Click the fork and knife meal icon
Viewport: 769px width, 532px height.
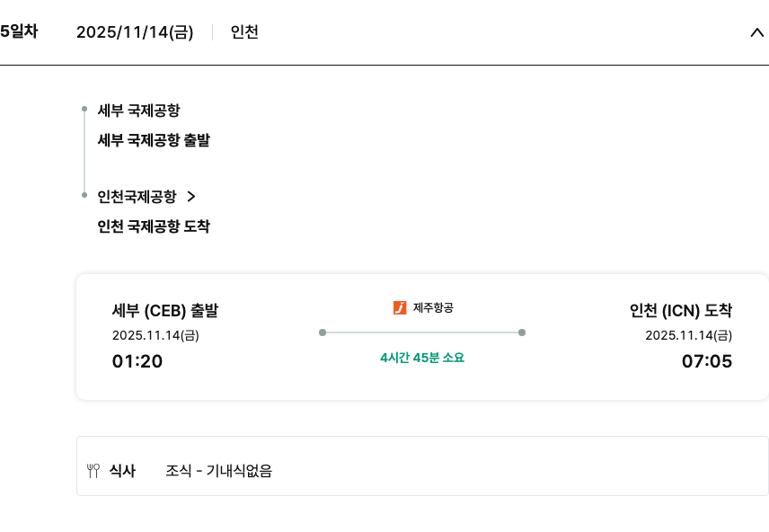93,470
